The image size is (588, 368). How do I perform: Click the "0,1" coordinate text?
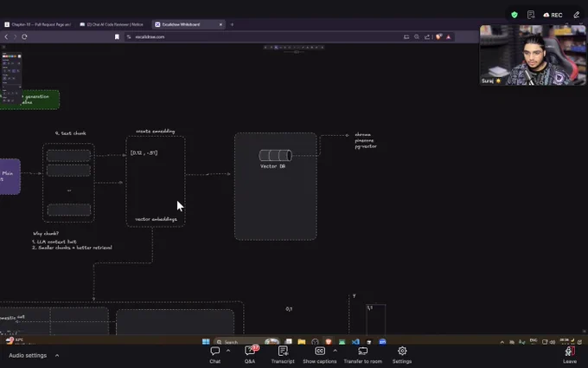(x=289, y=309)
